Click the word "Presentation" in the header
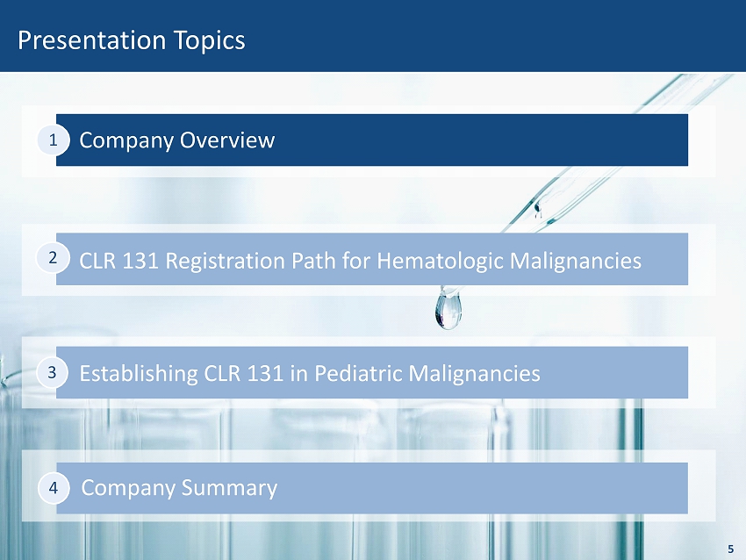The height and width of the screenshot is (560, 746). tap(92, 40)
